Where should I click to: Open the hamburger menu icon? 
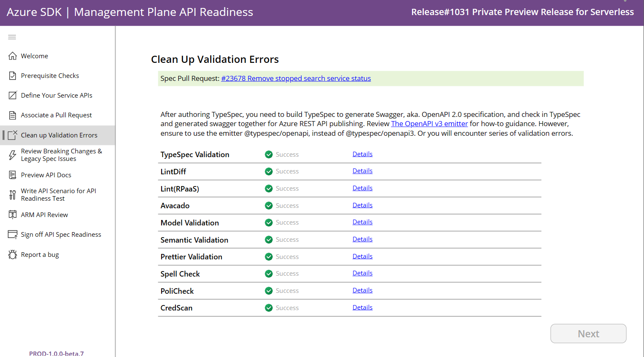12,37
